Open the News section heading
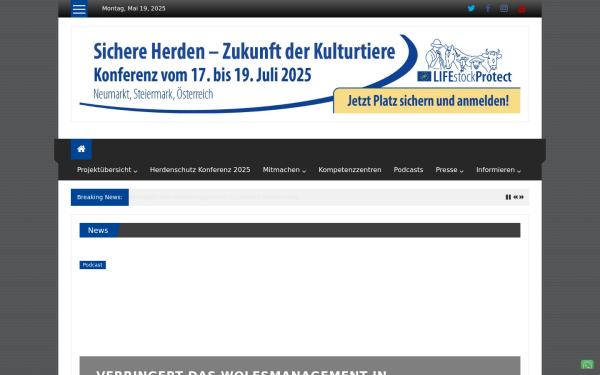The height and width of the screenshot is (375, 600). pyautogui.click(x=98, y=230)
